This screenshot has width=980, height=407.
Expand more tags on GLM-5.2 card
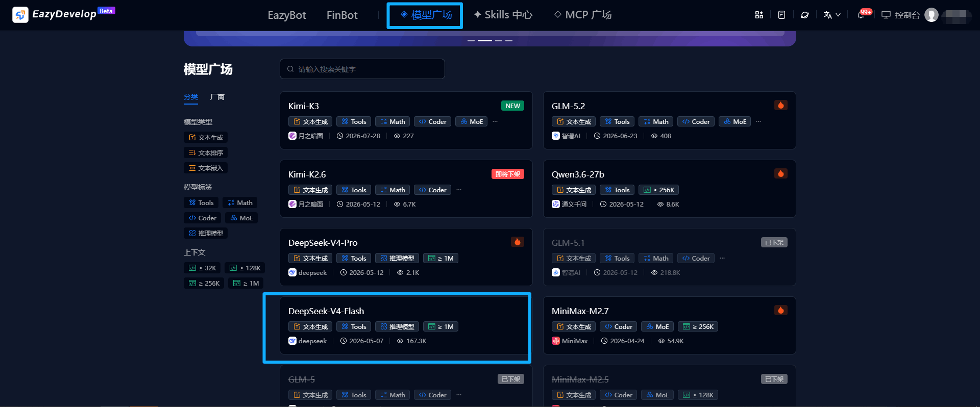click(758, 121)
